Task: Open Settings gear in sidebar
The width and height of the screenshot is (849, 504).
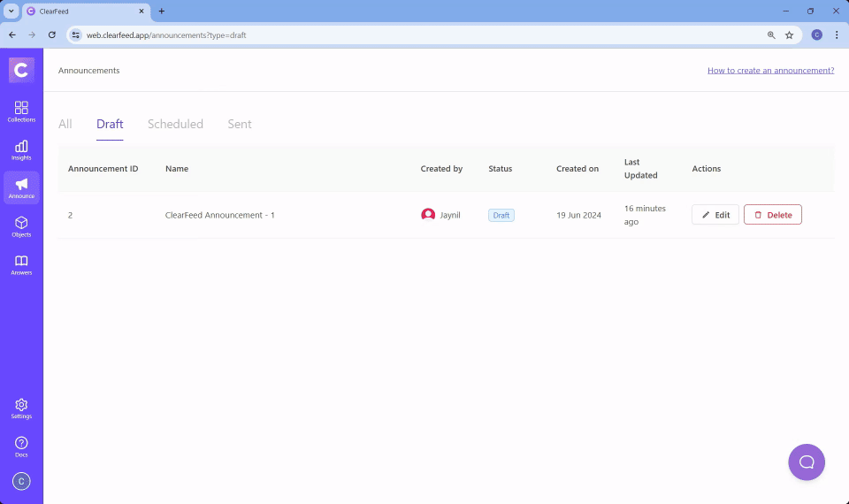Action: click(x=21, y=408)
